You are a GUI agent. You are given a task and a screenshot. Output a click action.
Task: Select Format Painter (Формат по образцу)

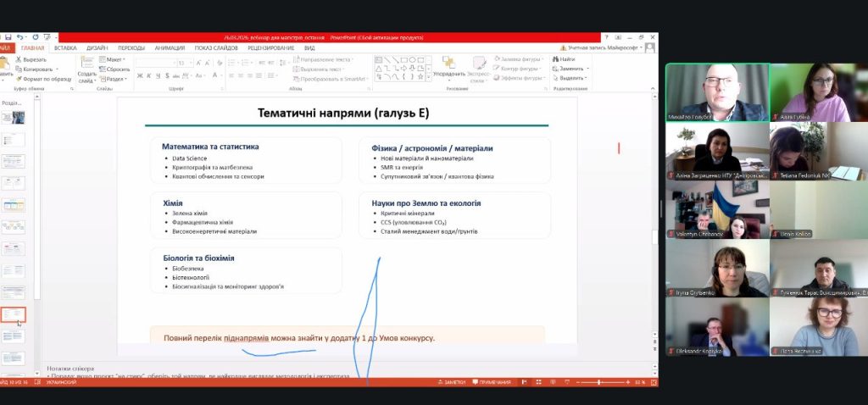19,78
